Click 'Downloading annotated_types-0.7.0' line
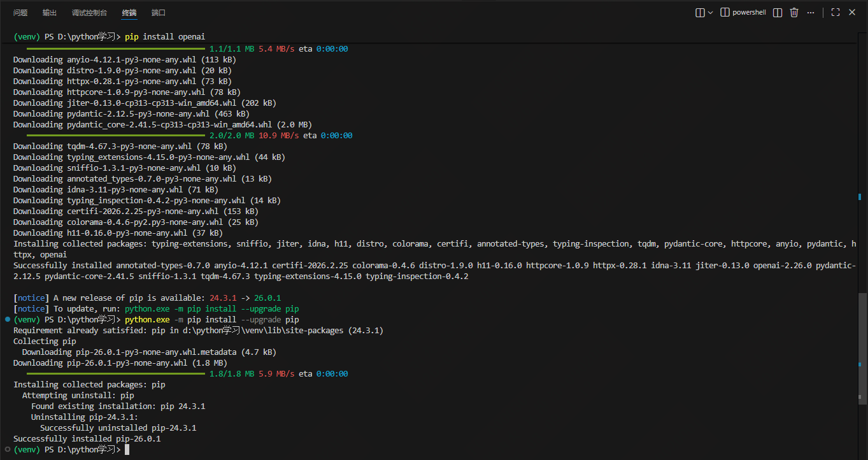 (x=143, y=179)
